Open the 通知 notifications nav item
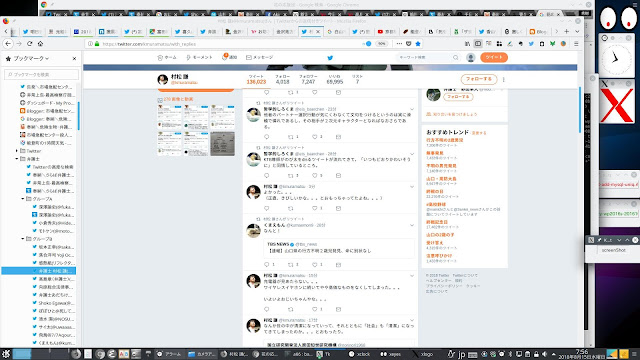The image size is (640, 360). tap(229, 57)
